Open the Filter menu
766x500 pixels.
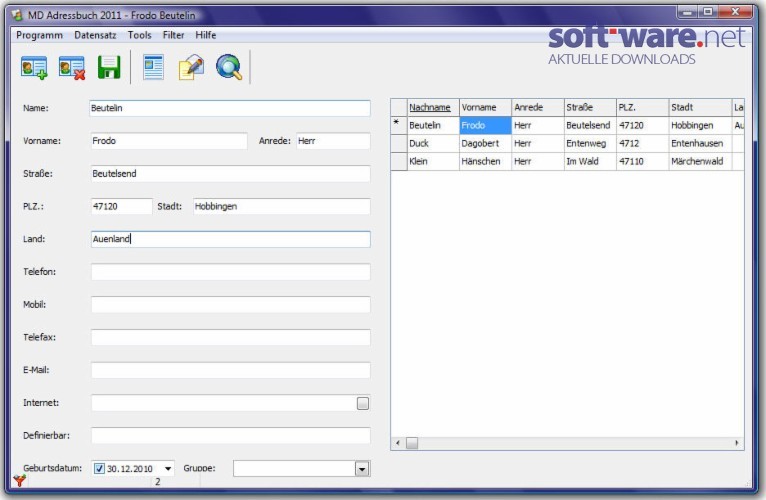(x=173, y=35)
